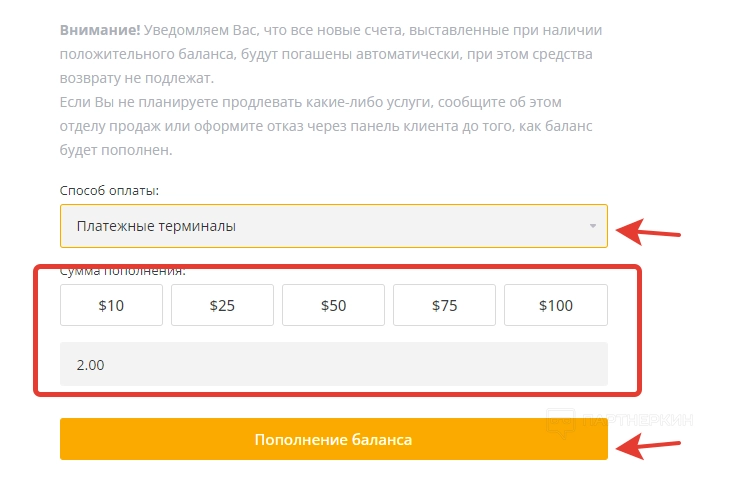Screen dimensions: 744x491
Task: Click the faded Партнеркин watermark text
Action: (x=641, y=422)
